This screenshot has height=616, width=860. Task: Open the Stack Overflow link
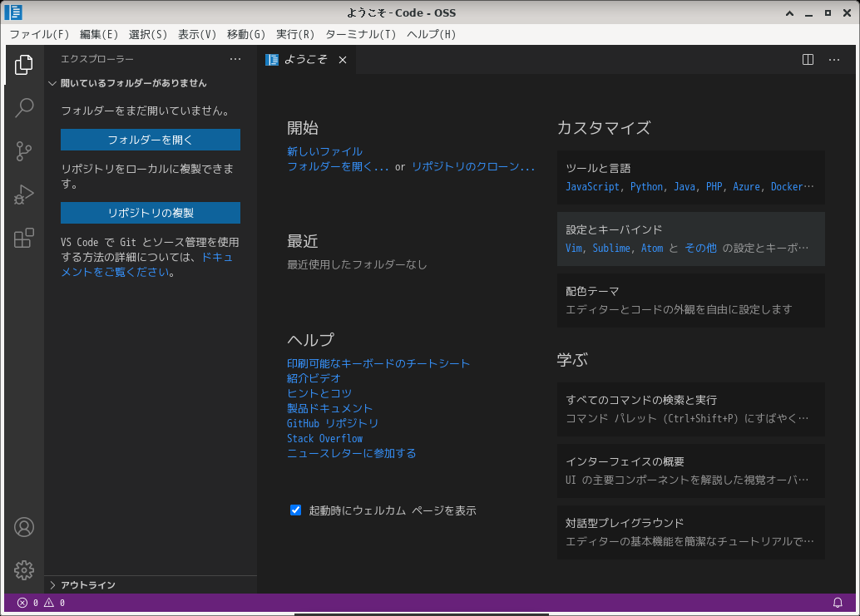324,438
